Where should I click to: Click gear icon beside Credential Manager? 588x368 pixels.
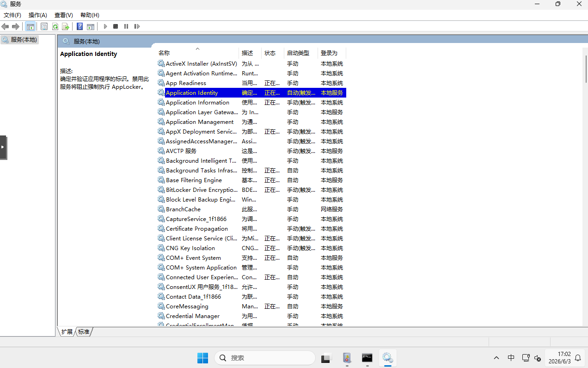point(161,316)
